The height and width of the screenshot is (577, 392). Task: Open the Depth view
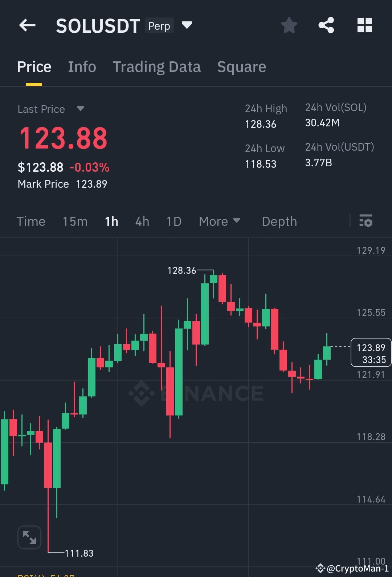[x=279, y=221]
